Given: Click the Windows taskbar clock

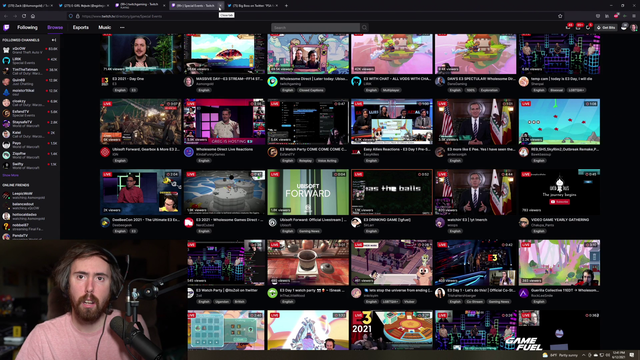Looking at the screenshot, I should click(x=619, y=355).
